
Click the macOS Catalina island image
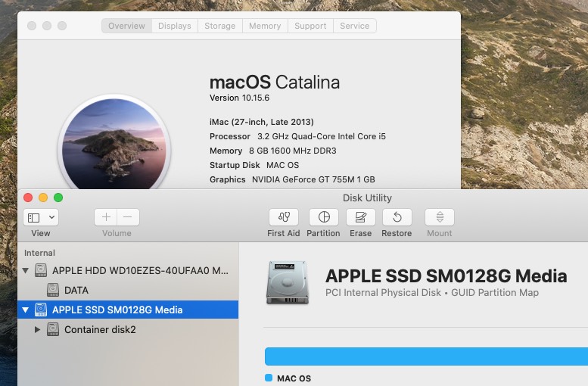coord(114,142)
